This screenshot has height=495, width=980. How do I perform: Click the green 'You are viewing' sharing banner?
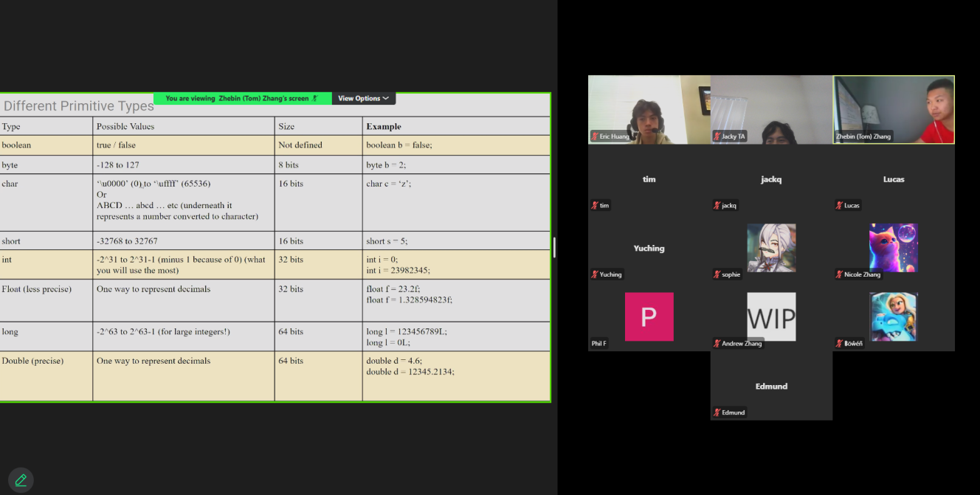click(242, 98)
